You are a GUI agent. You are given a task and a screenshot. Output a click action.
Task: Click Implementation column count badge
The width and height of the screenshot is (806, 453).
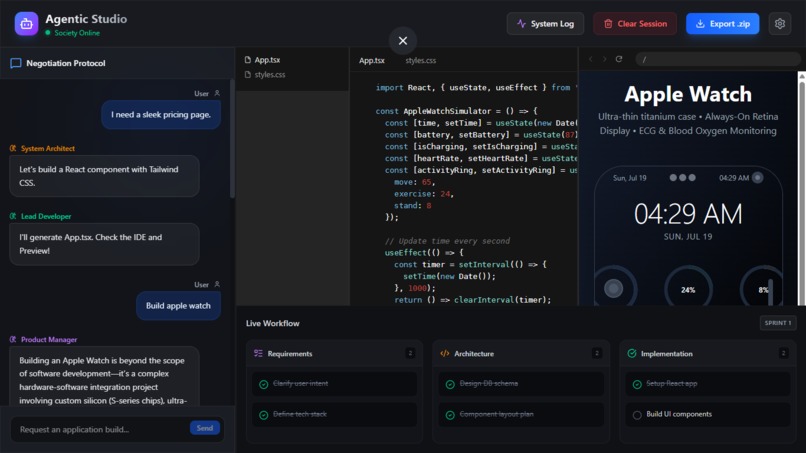[x=783, y=353]
